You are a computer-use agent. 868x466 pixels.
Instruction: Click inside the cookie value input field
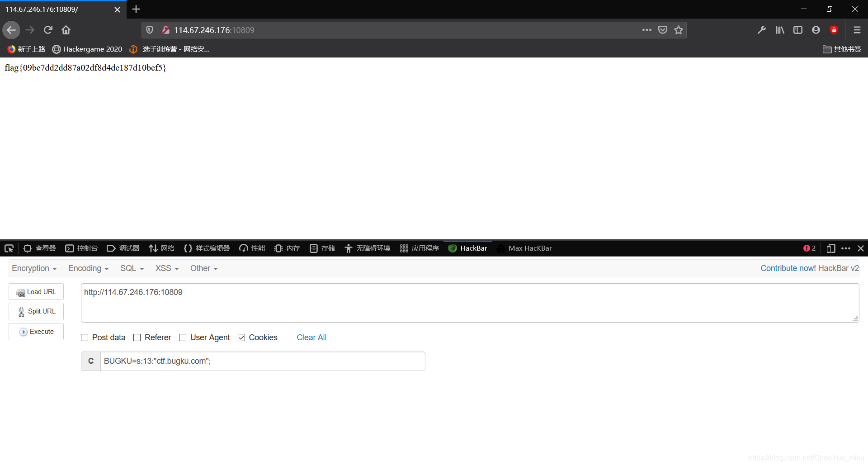point(262,361)
